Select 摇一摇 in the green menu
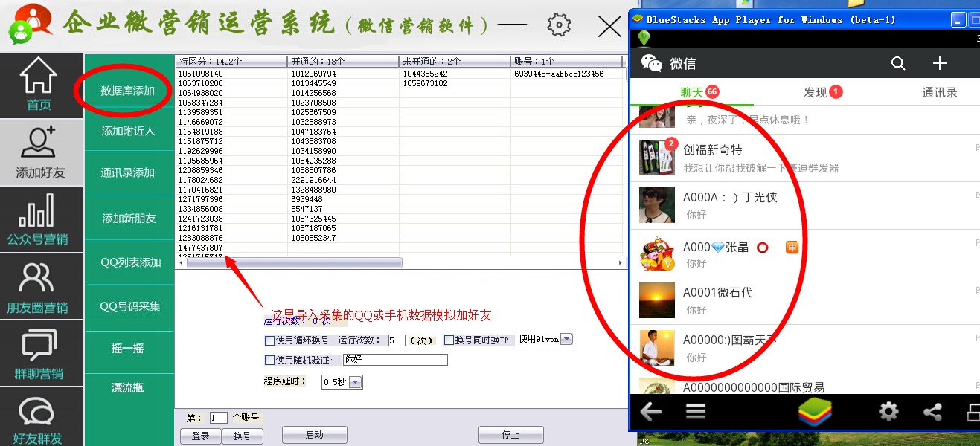980x446 pixels. click(127, 348)
